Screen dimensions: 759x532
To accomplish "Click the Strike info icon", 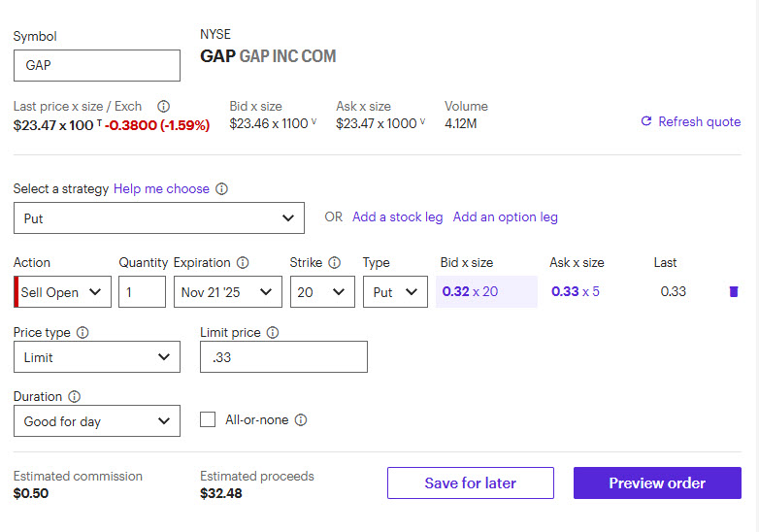I will (x=335, y=263).
